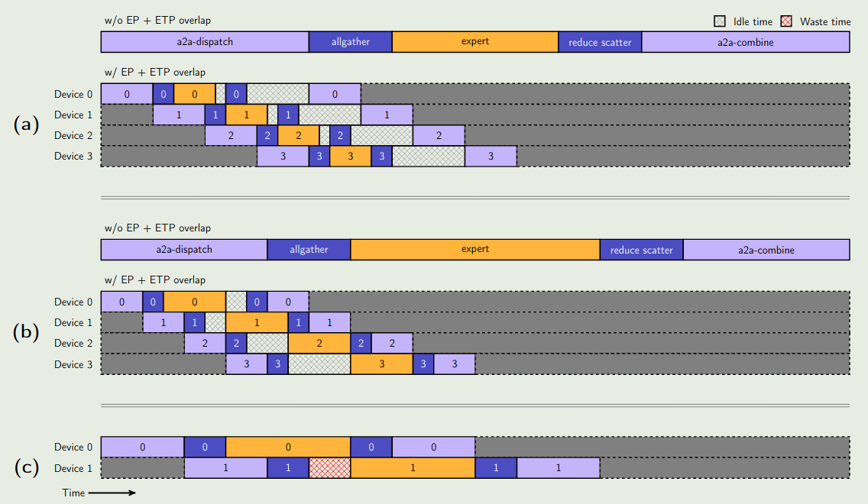
Task: Click the w/ EP + ETP overlap header in (b)
Action: tap(154, 279)
